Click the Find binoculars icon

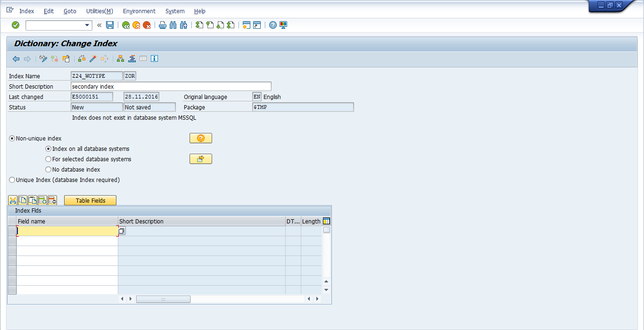(x=173, y=25)
